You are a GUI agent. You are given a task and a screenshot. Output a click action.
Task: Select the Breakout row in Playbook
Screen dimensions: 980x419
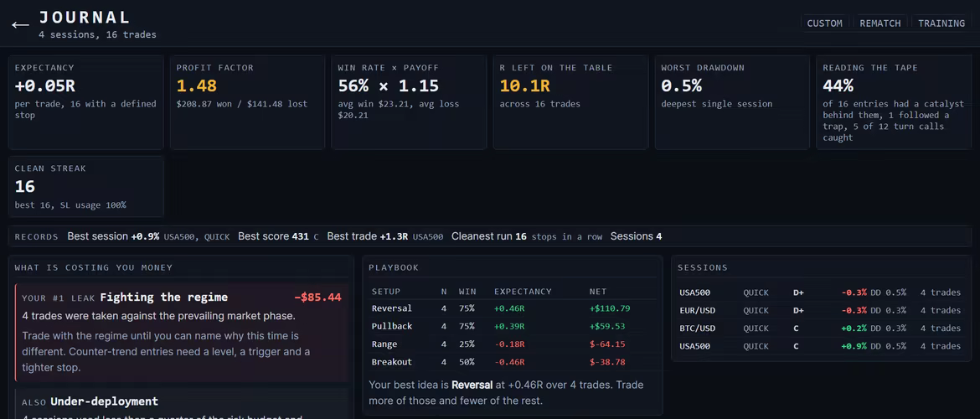[x=512, y=361]
